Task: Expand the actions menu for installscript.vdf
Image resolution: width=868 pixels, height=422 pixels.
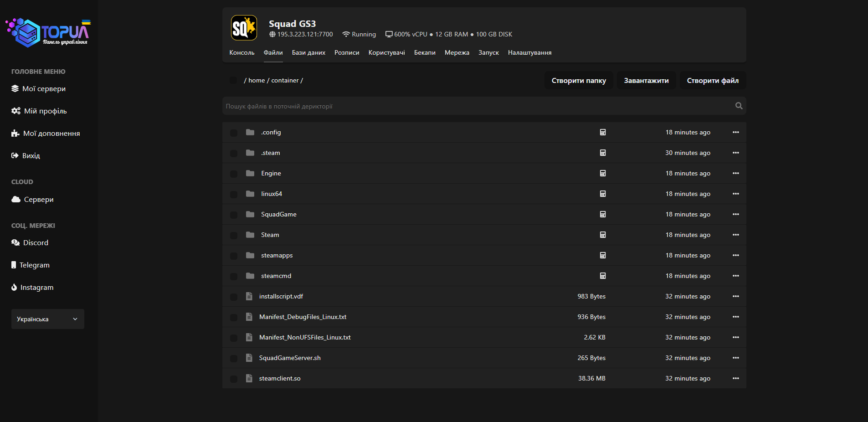Action: [x=735, y=296]
